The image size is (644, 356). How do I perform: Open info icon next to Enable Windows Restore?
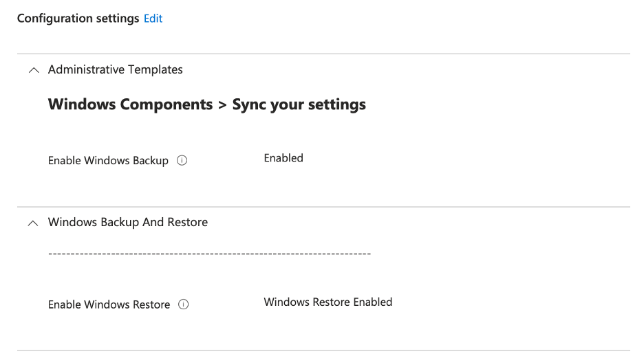[184, 304]
